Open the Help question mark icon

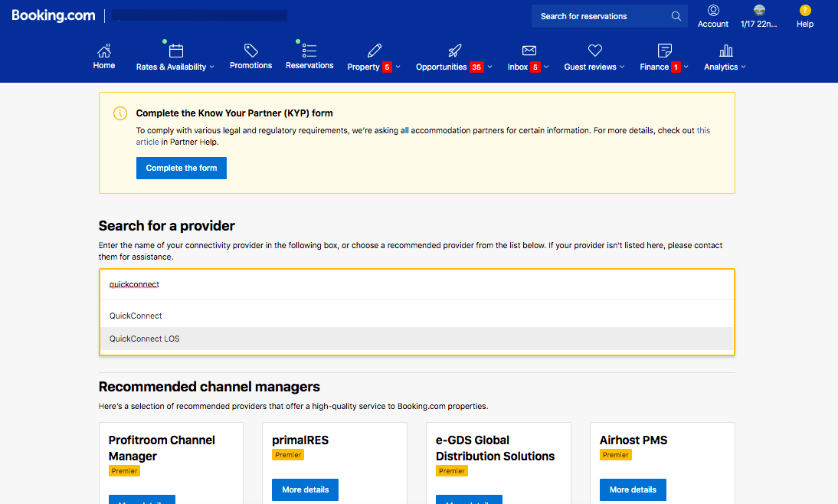pyautogui.click(x=805, y=10)
